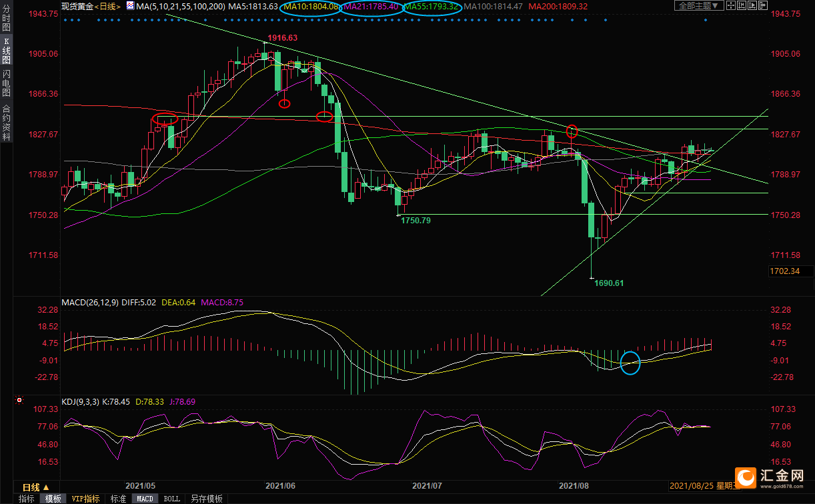Switch to the BOLL template tab
815x504 pixels.
(x=171, y=499)
